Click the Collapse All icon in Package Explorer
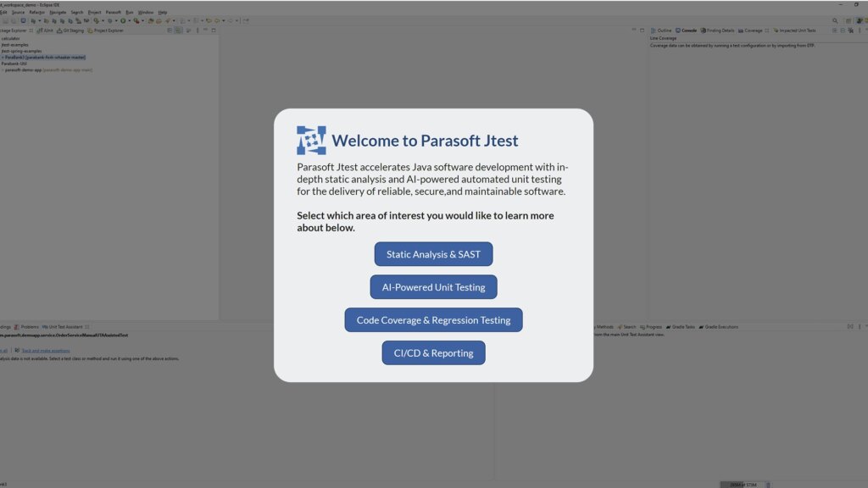This screenshot has width=868, height=488. 170,30
